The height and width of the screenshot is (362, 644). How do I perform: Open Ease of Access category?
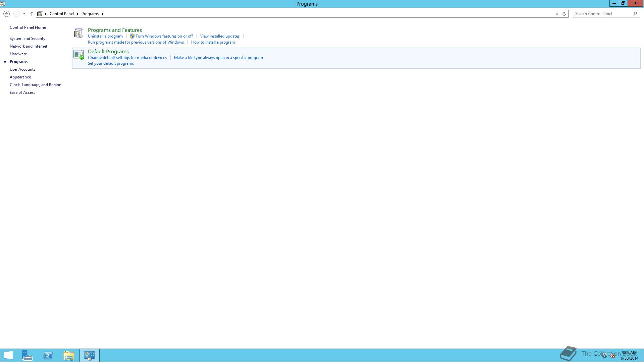point(22,93)
